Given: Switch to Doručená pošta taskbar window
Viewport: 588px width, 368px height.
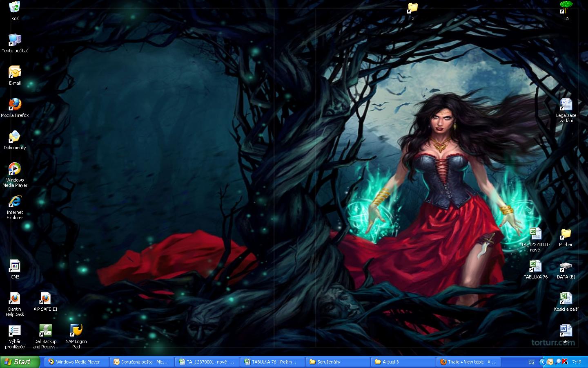Looking at the screenshot, I should tap(141, 362).
